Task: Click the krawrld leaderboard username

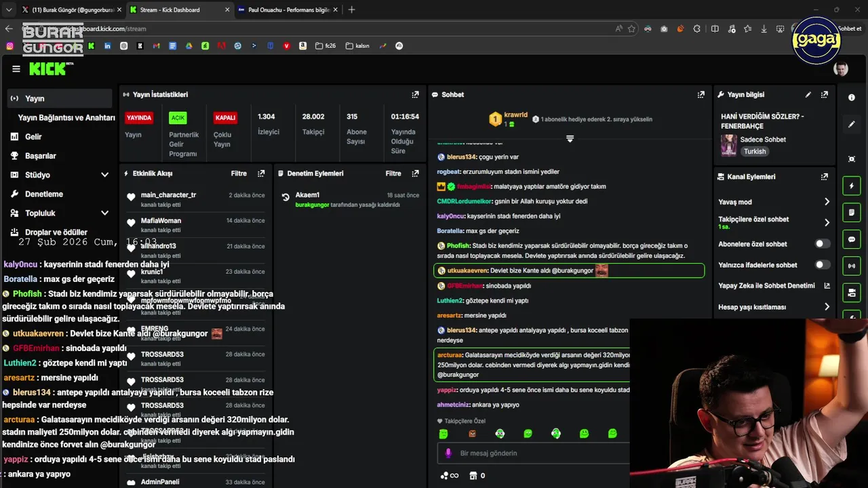Action: point(516,115)
